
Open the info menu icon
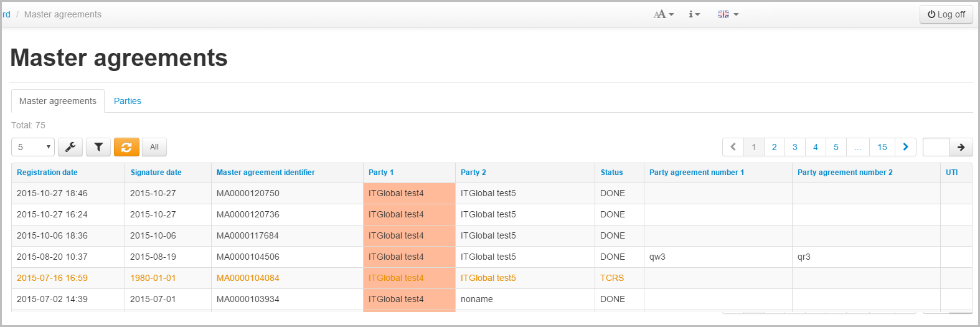(694, 14)
